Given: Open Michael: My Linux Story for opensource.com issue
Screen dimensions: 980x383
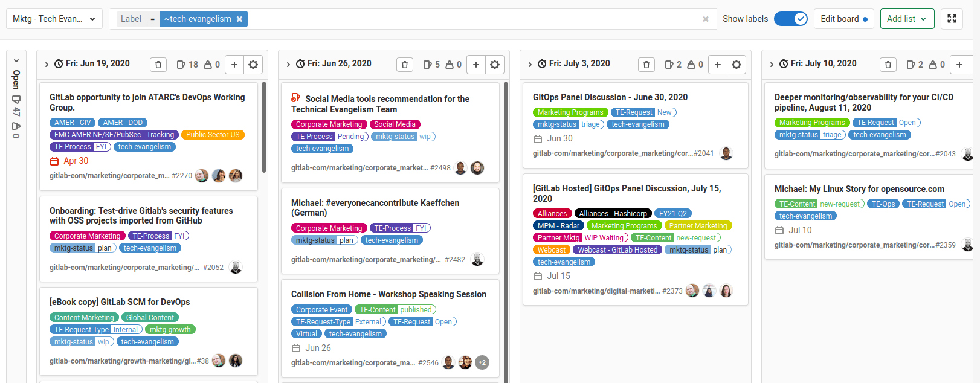Looking at the screenshot, I should click(x=859, y=189).
